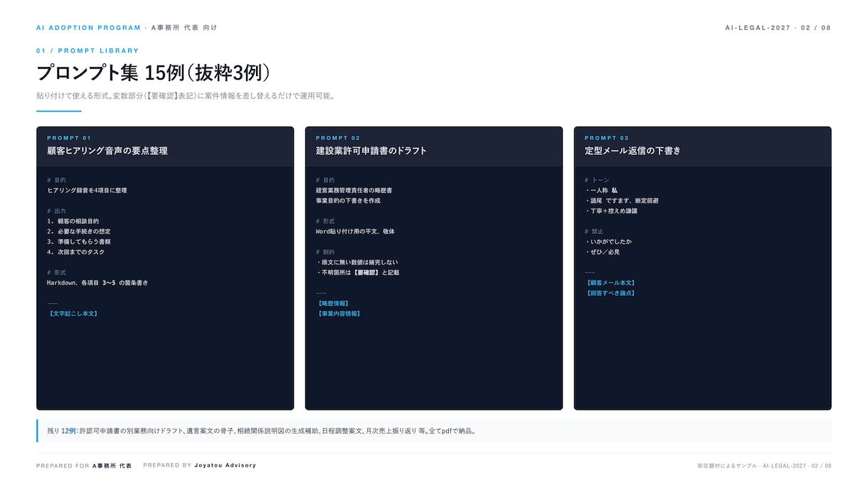
Task: Click "PREPARED BY Joyatou Advisory" in the footer
Action: tap(200, 465)
